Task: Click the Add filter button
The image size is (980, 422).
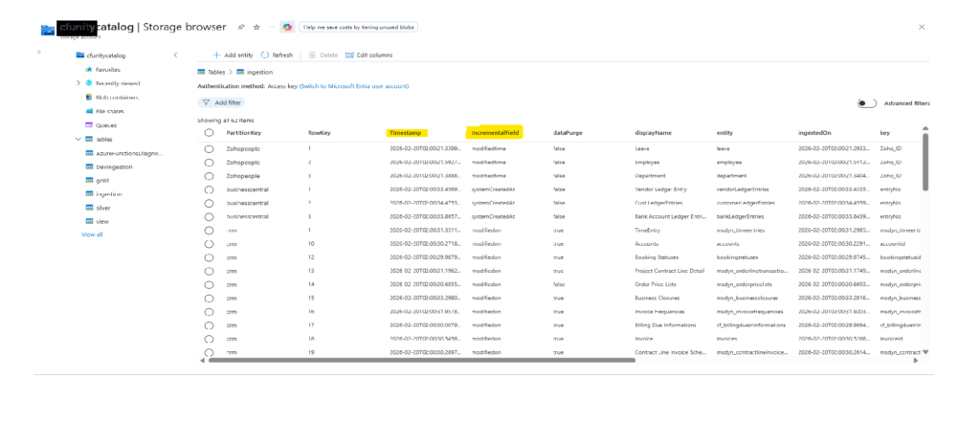Action: point(221,102)
